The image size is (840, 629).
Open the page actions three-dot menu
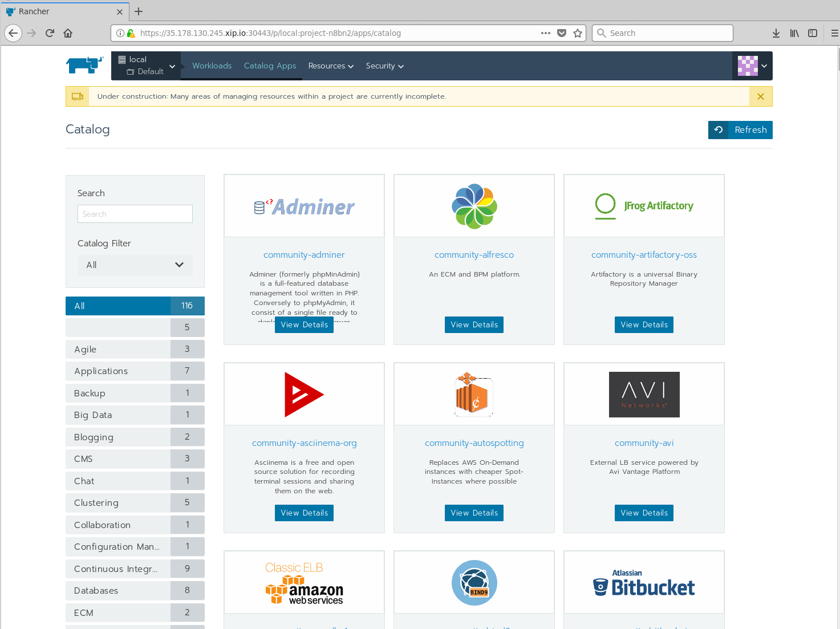point(546,33)
